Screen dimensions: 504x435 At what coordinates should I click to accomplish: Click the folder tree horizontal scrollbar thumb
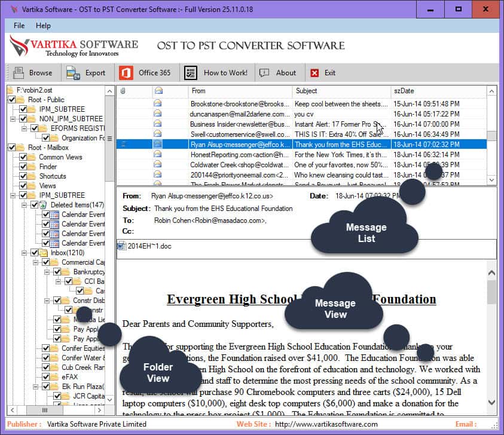pyautogui.click(x=45, y=411)
